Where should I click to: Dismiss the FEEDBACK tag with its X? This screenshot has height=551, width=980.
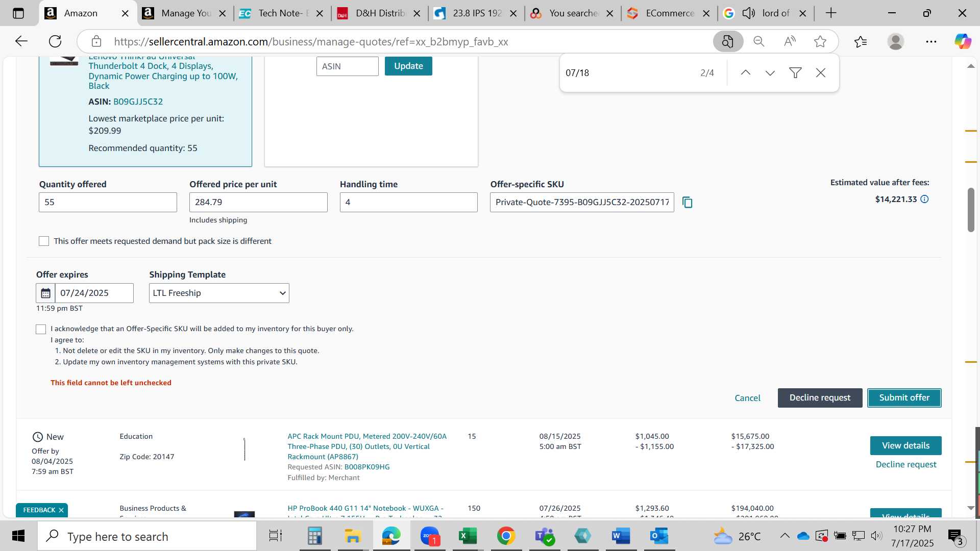(61, 510)
